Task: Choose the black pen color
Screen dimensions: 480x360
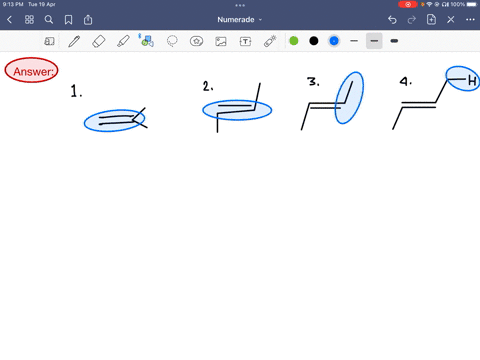Action: (314, 41)
